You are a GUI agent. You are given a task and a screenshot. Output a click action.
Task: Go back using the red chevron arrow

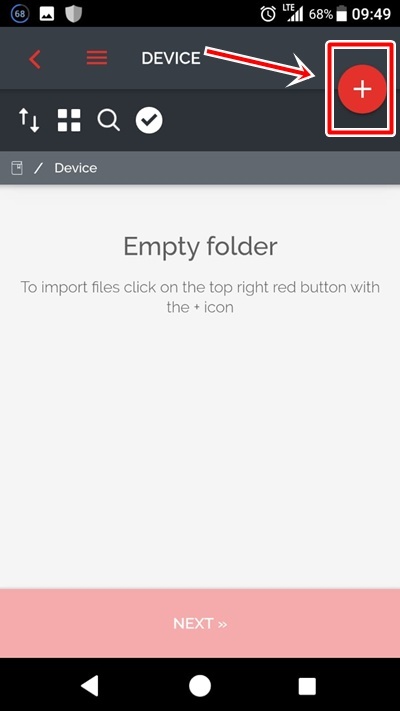click(x=35, y=59)
